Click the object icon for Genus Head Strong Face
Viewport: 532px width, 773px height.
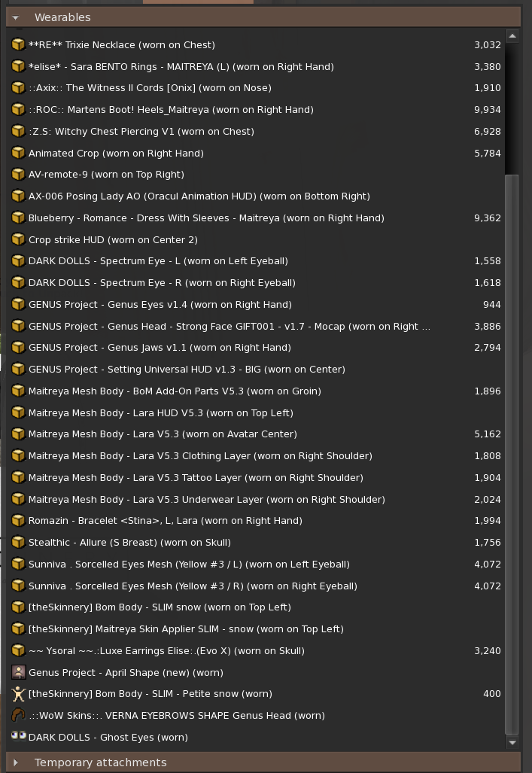[x=18, y=327]
